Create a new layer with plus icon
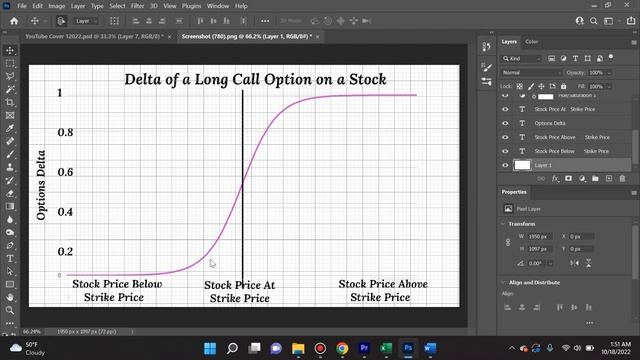Image resolution: width=640 pixels, height=360 pixels. (x=609, y=179)
